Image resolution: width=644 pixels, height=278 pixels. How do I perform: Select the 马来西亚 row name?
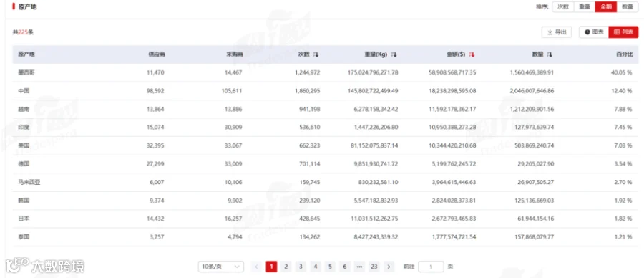pyautogui.click(x=29, y=182)
